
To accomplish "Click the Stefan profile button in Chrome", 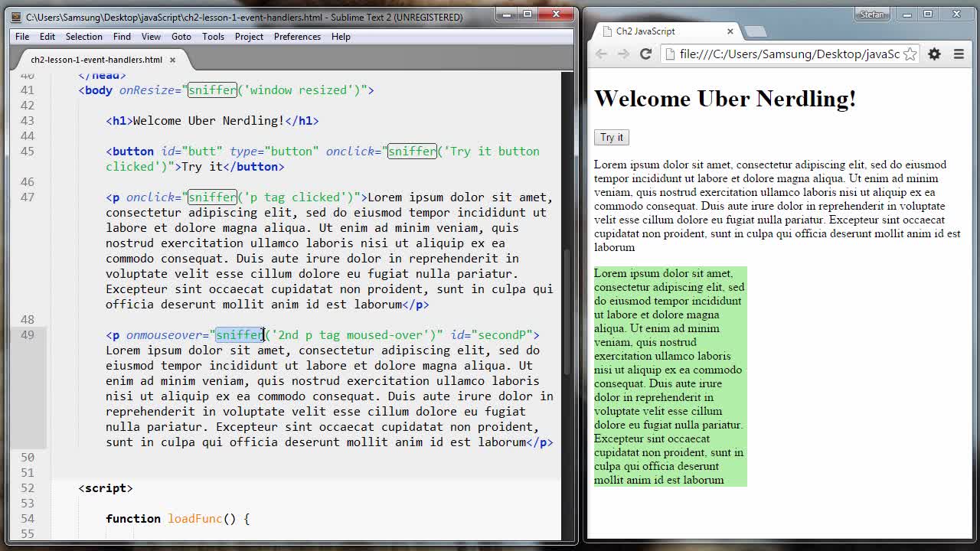I will coord(871,14).
